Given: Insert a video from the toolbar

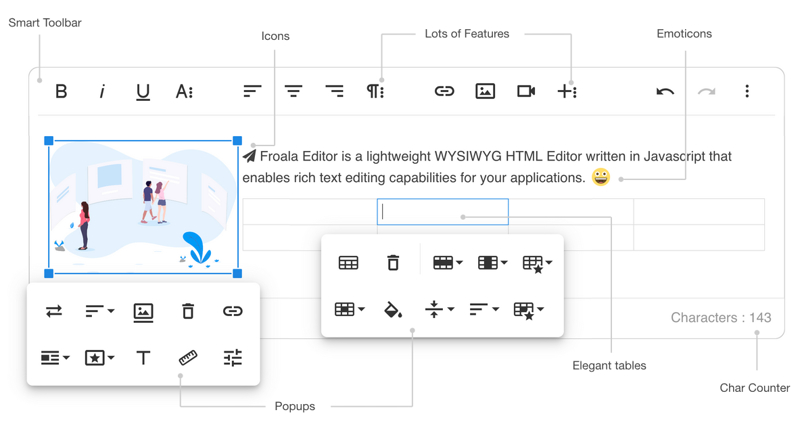Looking at the screenshot, I should tap(526, 91).
